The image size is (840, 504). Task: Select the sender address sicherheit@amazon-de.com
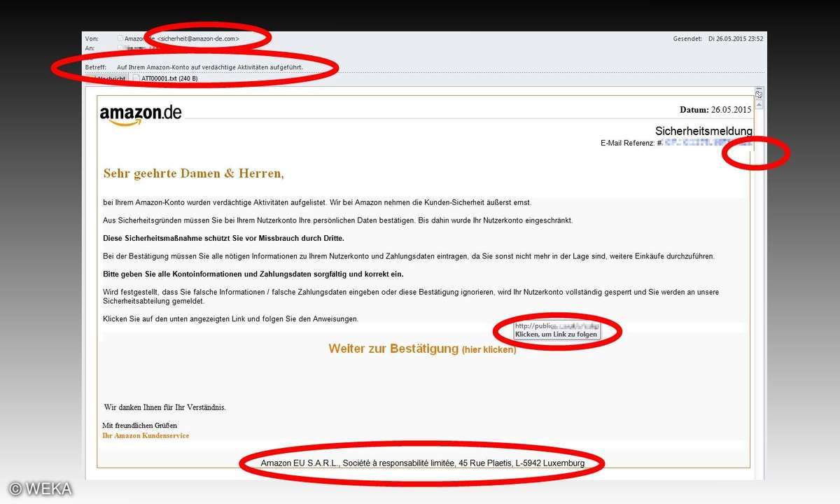point(198,38)
